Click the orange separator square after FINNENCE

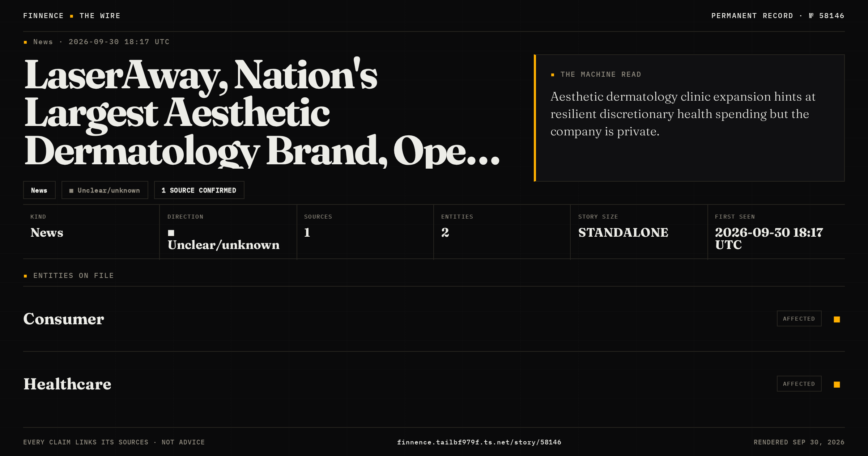(x=72, y=16)
